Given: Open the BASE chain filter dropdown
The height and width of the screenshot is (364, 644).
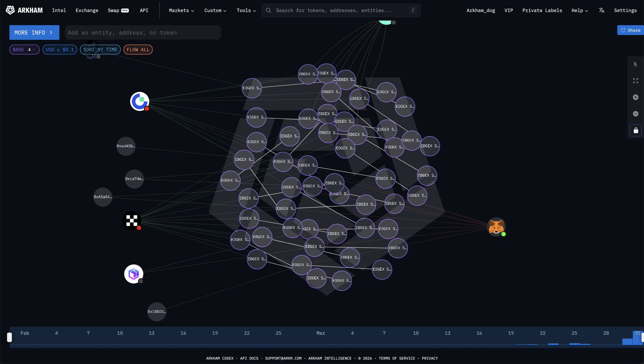Looking at the screenshot, I should point(24,50).
